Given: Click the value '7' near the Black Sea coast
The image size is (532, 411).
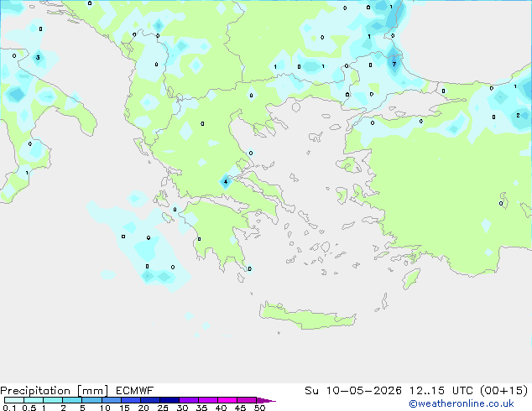Looking at the screenshot, I should pyautogui.click(x=394, y=64).
